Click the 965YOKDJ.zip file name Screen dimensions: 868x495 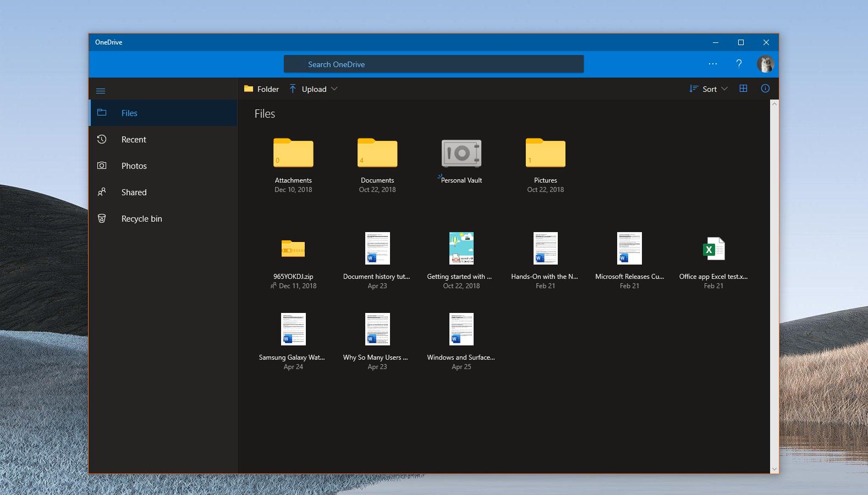pyautogui.click(x=293, y=277)
